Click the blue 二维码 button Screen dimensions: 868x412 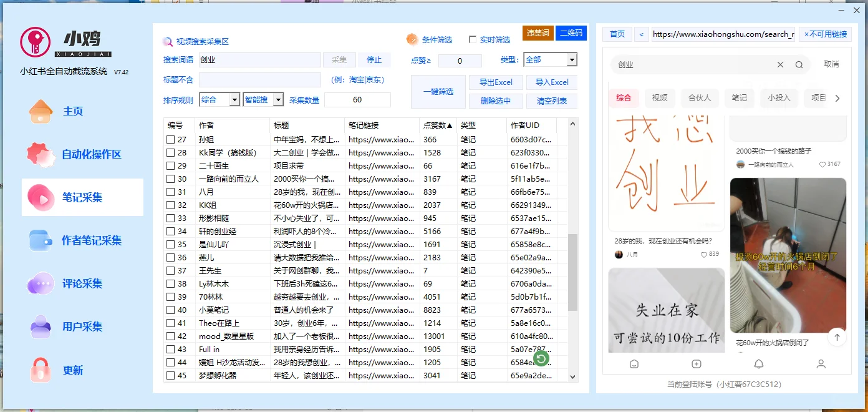coord(571,33)
